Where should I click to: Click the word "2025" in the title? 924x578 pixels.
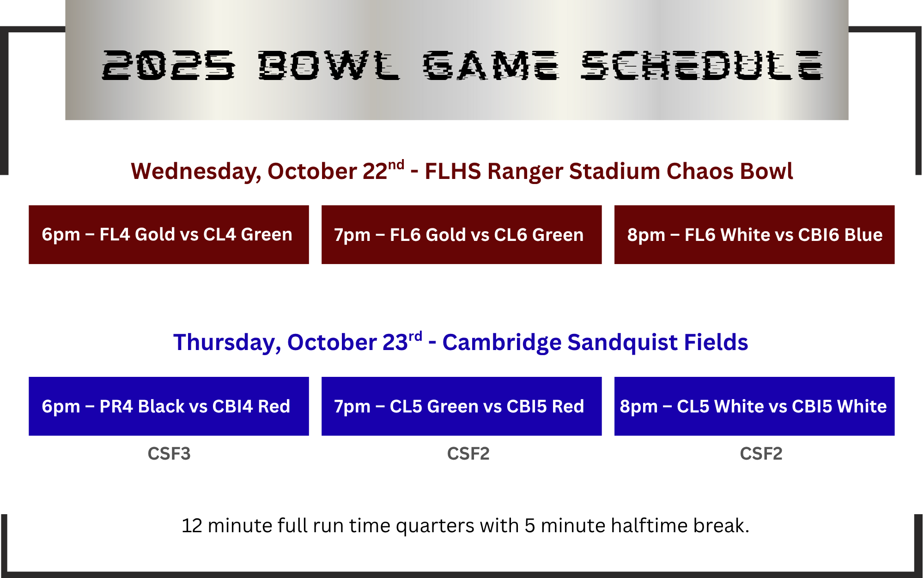tap(168, 66)
